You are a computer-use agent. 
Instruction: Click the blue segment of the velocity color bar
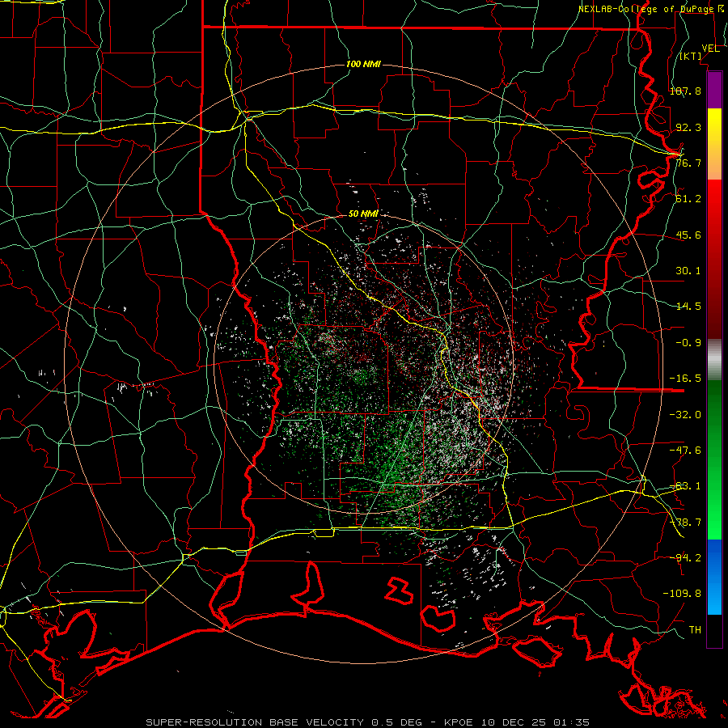click(x=714, y=577)
